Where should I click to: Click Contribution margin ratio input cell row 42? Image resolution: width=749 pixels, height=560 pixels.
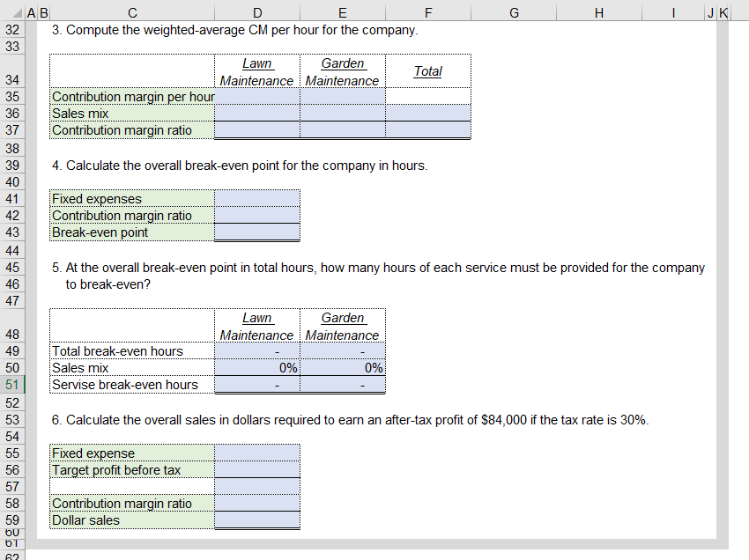coord(257,216)
